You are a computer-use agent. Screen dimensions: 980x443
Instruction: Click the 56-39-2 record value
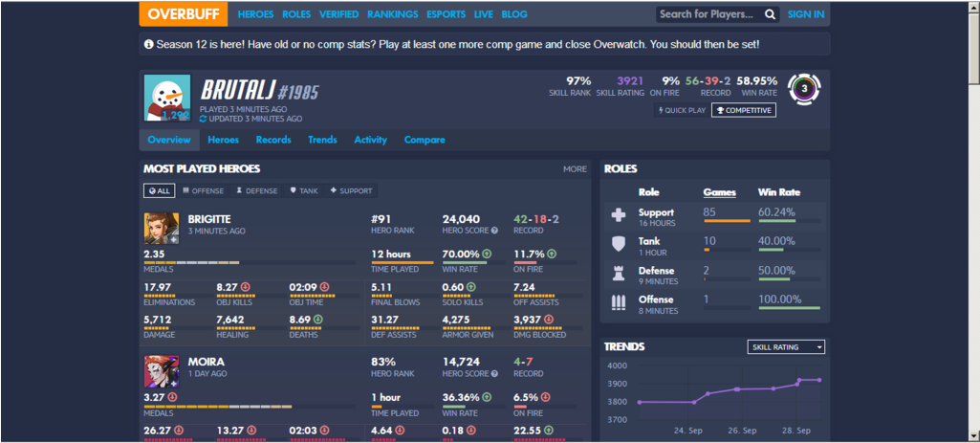708,80
